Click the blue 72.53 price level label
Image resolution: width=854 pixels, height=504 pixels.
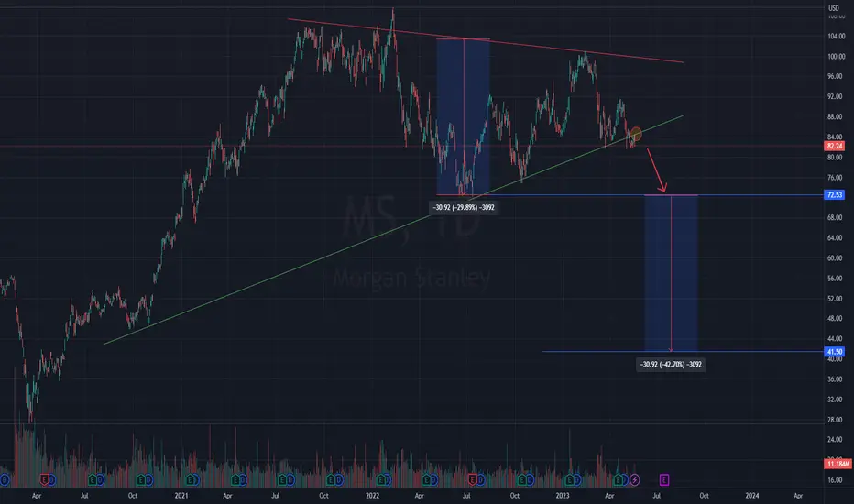[x=835, y=194]
